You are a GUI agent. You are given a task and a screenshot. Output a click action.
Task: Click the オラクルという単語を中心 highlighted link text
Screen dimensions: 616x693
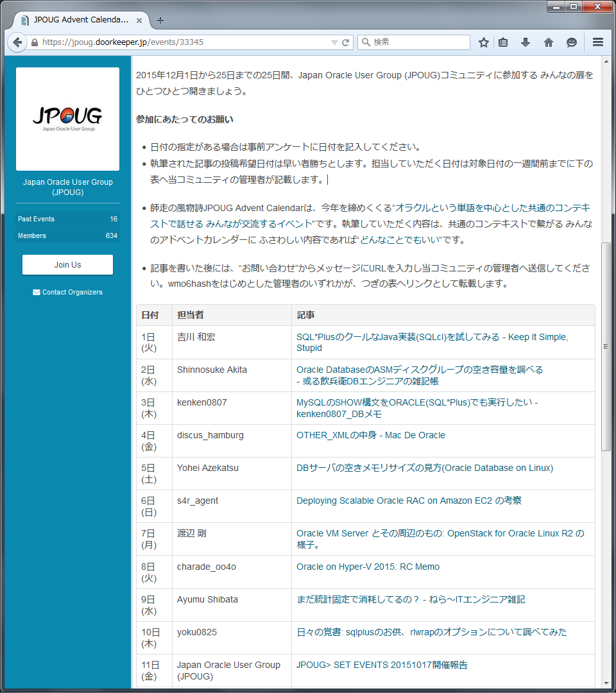[x=370, y=216]
